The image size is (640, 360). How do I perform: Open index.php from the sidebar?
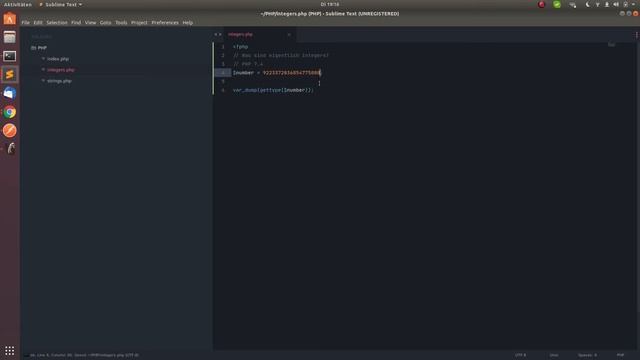pos(58,59)
